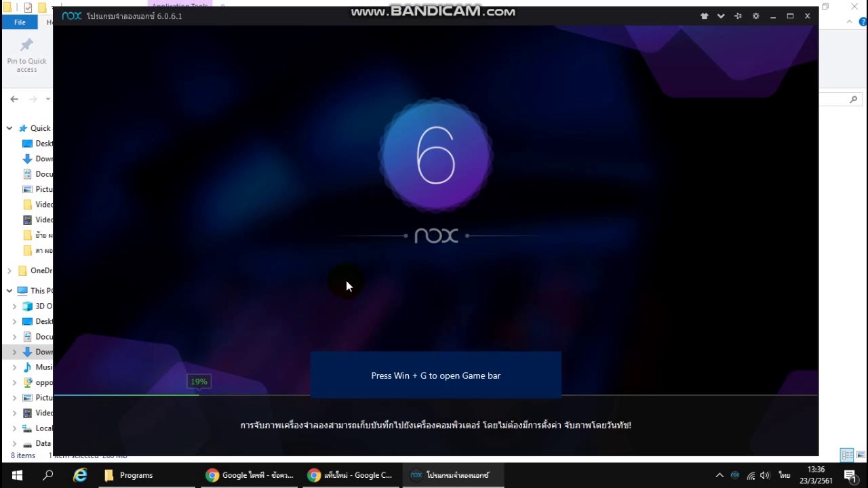
Task: Select the Music folder in sidebar
Action: (37, 367)
